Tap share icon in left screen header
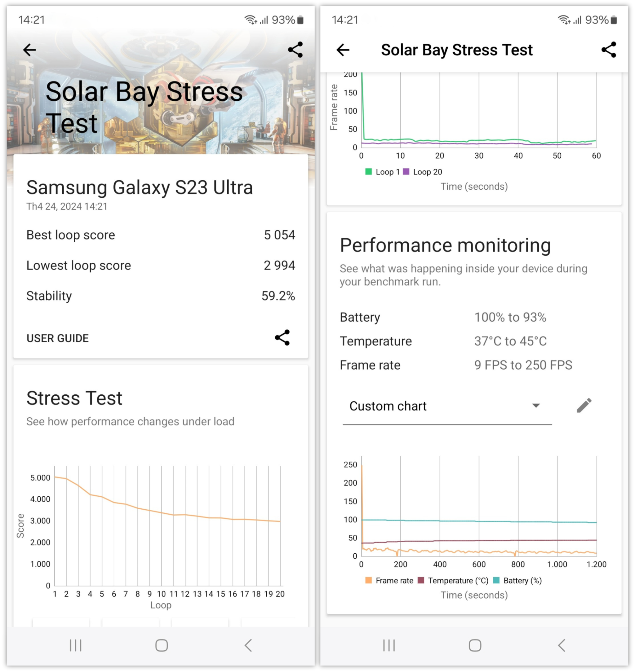The width and height of the screenshot is (635, 672). (295, 50)
